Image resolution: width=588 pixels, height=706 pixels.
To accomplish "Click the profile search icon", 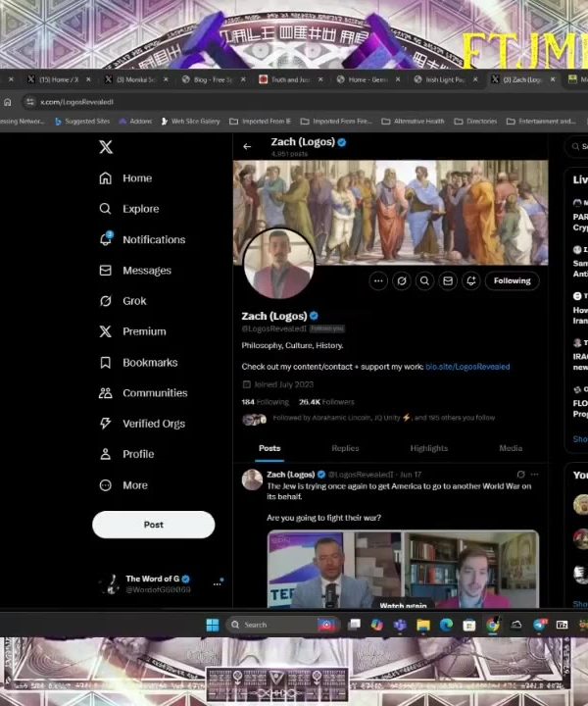I will pyautogui.click(x=424, y=281).
